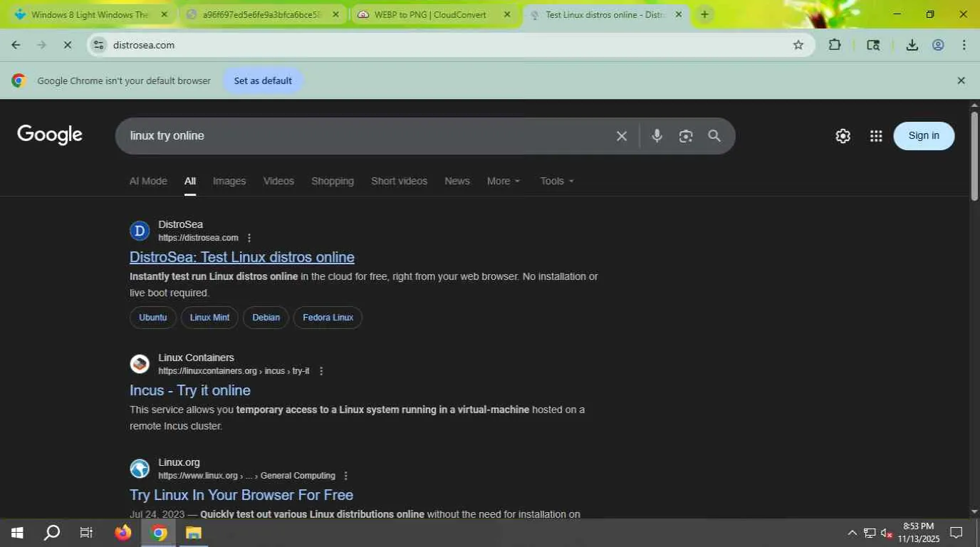
Task: Open Incus - Try it online link
Action: click(190, 390)
